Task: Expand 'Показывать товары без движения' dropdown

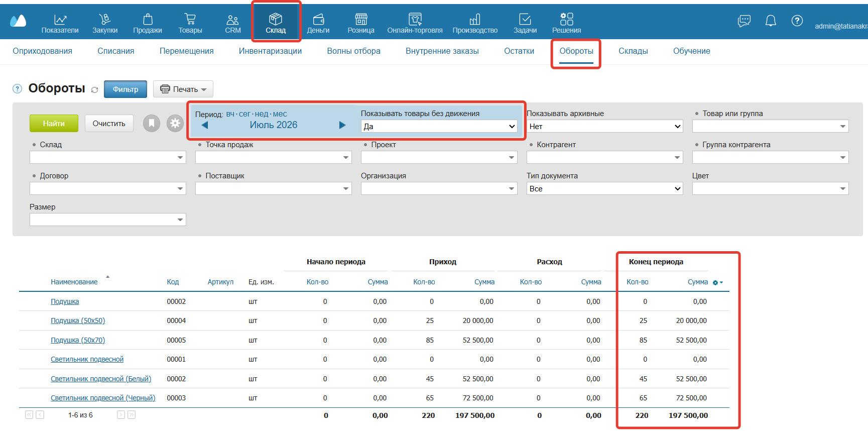Action: point(439,127)
